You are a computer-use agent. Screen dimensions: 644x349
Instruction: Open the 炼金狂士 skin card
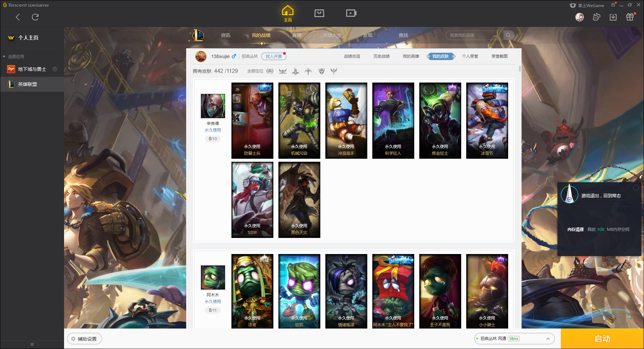pyautogui.click(x=440, y=120)
